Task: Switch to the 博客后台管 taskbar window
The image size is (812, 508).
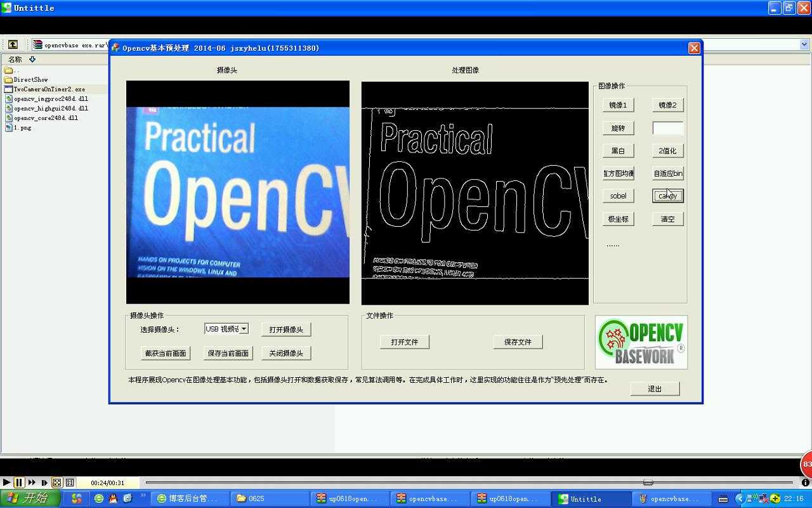Action: [x=190, y=498]
